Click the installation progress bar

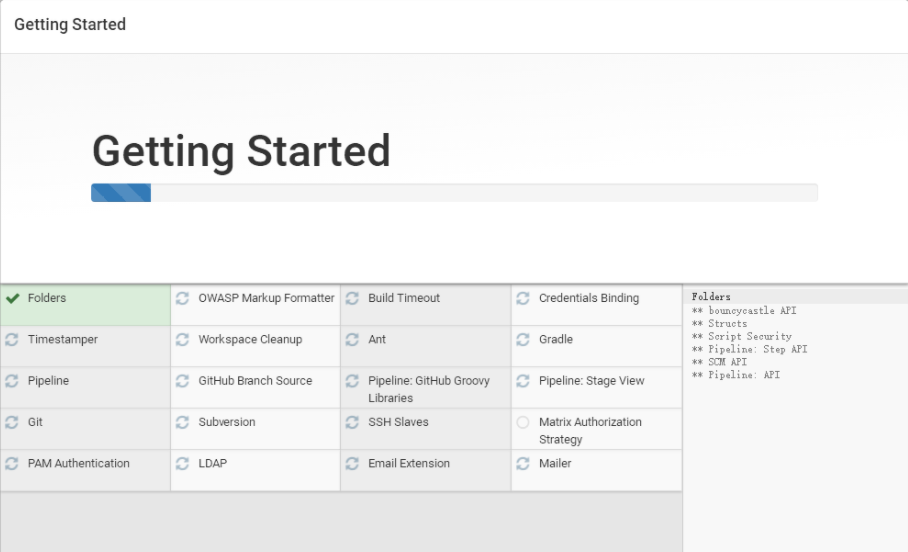[x=455, y=193]
